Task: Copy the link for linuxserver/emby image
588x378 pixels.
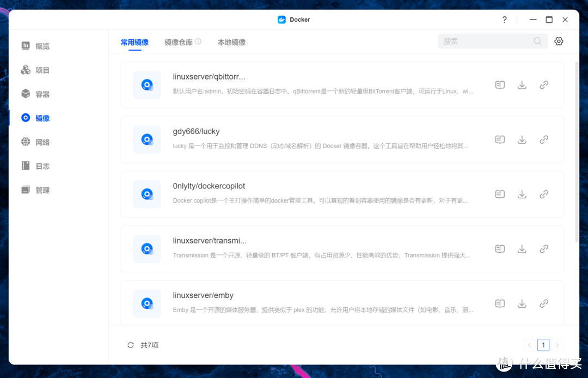Action: [x=543, y=303]
